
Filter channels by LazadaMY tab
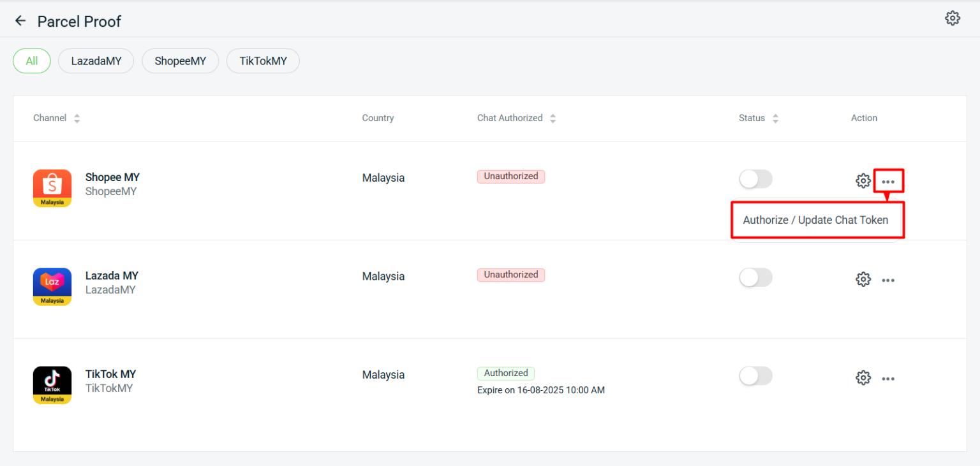click(96, 61)
